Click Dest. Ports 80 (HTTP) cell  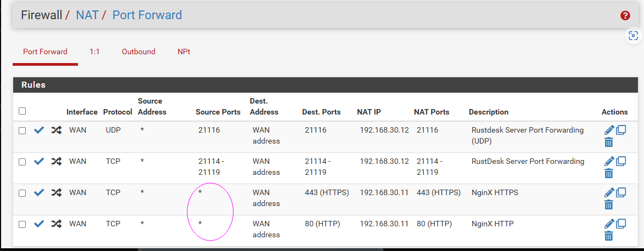point(322,224)
